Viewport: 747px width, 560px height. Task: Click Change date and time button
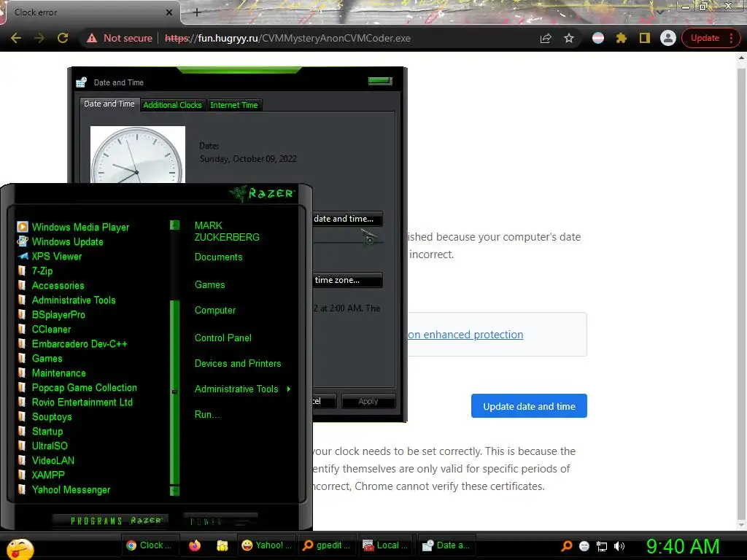(347, 219)
